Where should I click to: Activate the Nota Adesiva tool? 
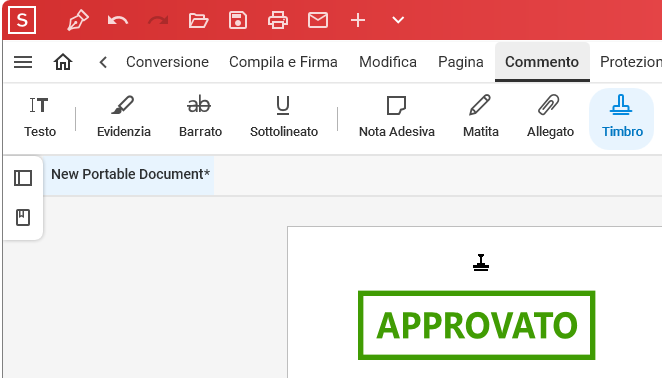coord(396,117)
